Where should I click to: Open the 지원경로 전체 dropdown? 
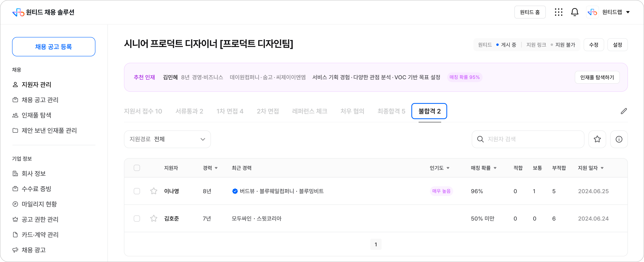tap(167, 139)
